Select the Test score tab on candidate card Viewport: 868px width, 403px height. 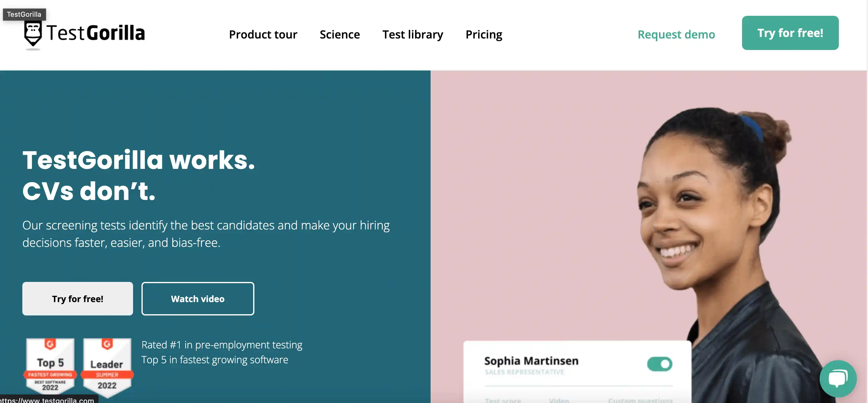click(x=503, y=400)
